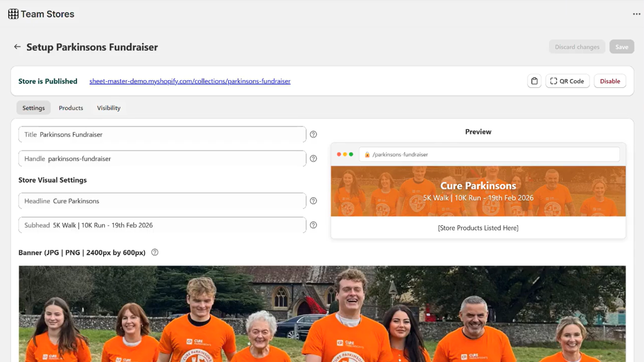Image resolution: width=644 pixels, height=362 pixels.
Task: Edit the Headline input field
Action: pos(162,201)
